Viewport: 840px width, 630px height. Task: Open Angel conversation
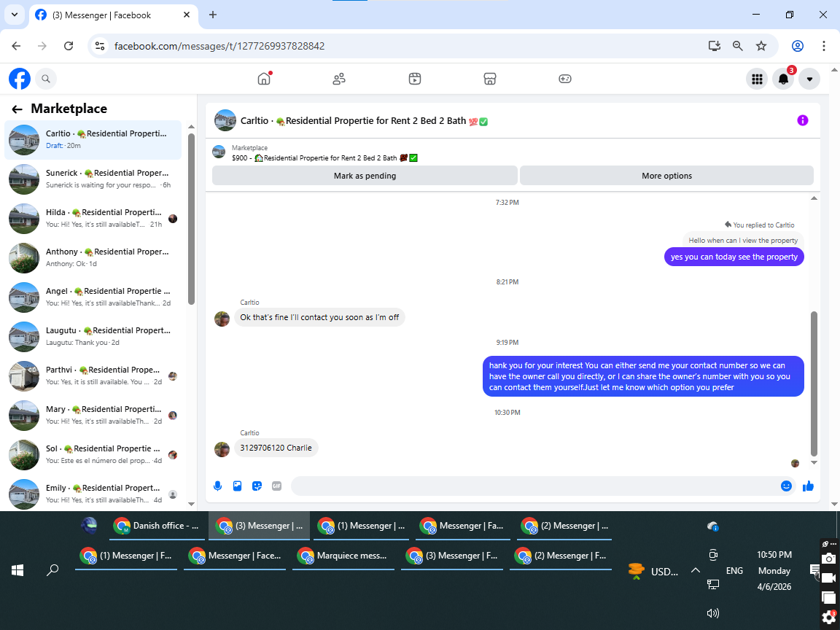click(x=93, y=297)
